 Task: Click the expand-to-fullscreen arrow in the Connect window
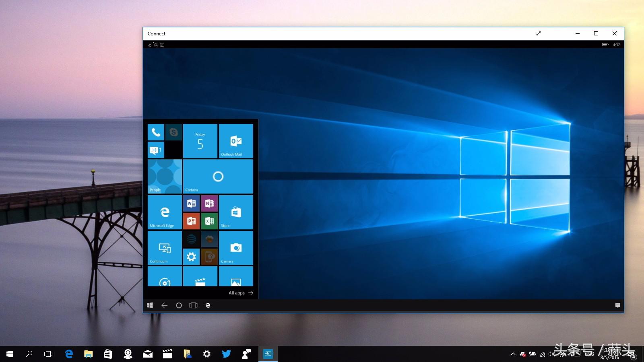coord(539,34)
